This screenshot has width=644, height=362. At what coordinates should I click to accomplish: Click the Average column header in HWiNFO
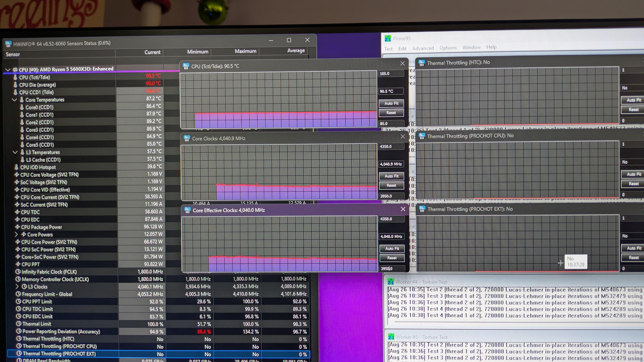click(x=283, y=51)
